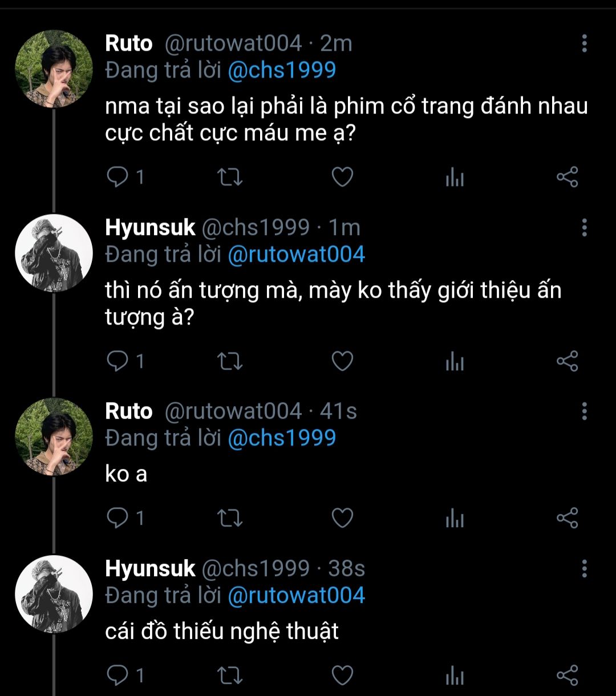Open @chs1999 mention in Ruto's first tweet
This screenshot has width=616, height=696.
pyautogui.click(x=282, y=70)
